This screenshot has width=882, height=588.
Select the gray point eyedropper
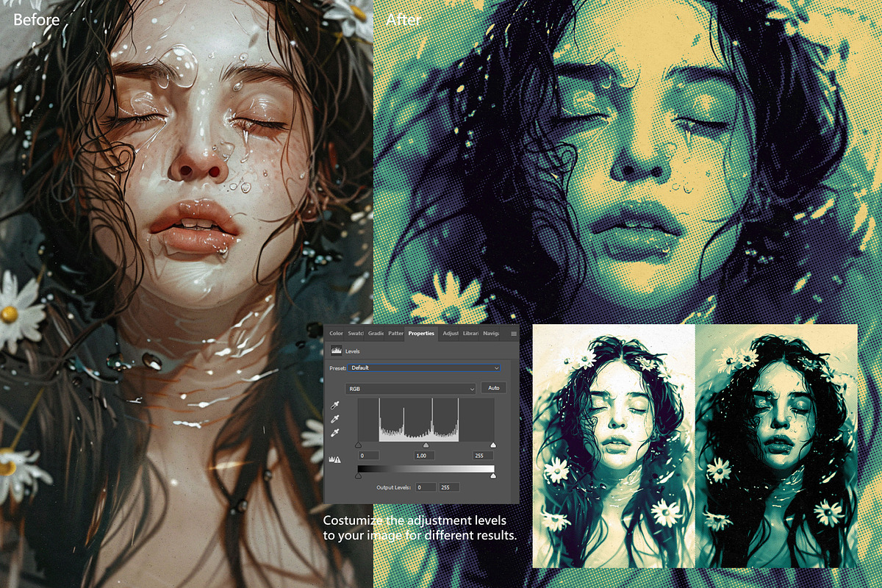point(335,419)
